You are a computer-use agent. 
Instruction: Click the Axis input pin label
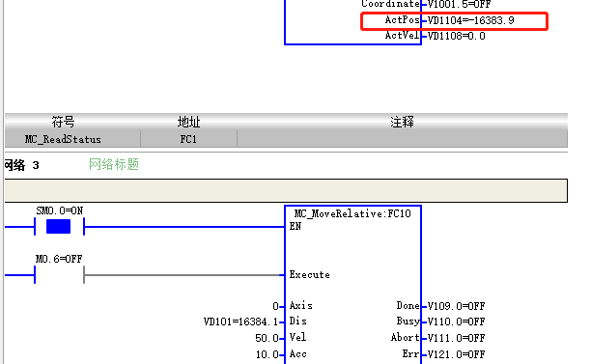point(300,306)
